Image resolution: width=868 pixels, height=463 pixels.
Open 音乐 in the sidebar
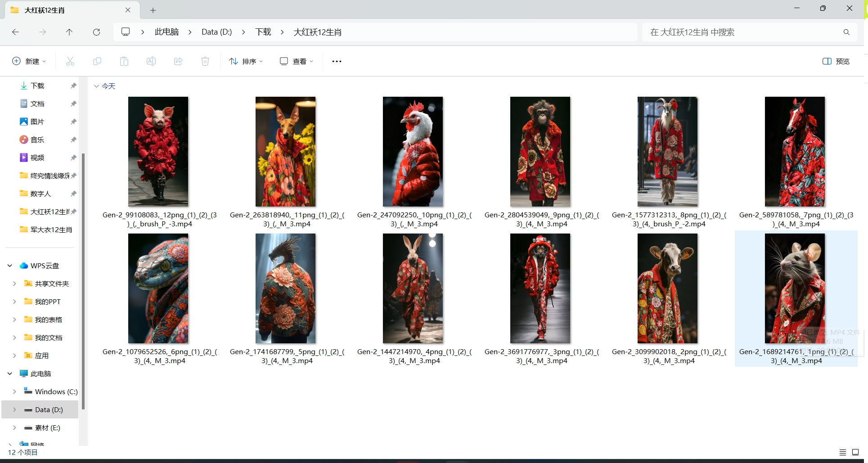tap(37, 139)
